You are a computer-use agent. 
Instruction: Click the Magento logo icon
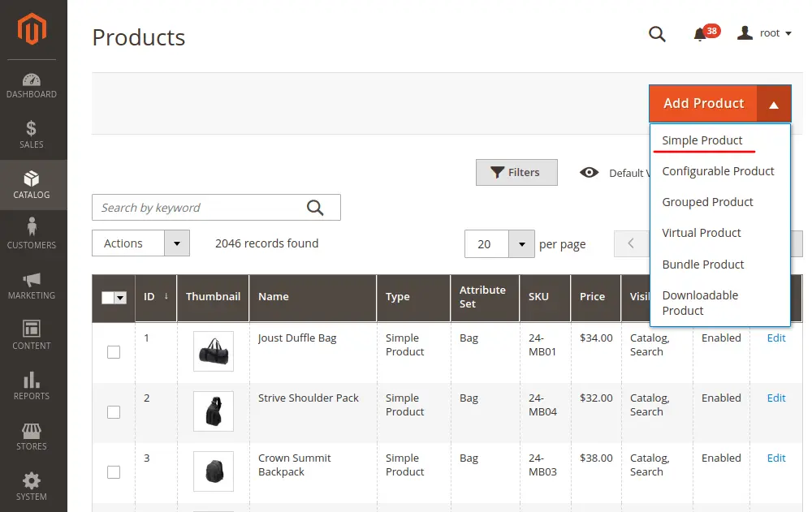tap(32, 29)
